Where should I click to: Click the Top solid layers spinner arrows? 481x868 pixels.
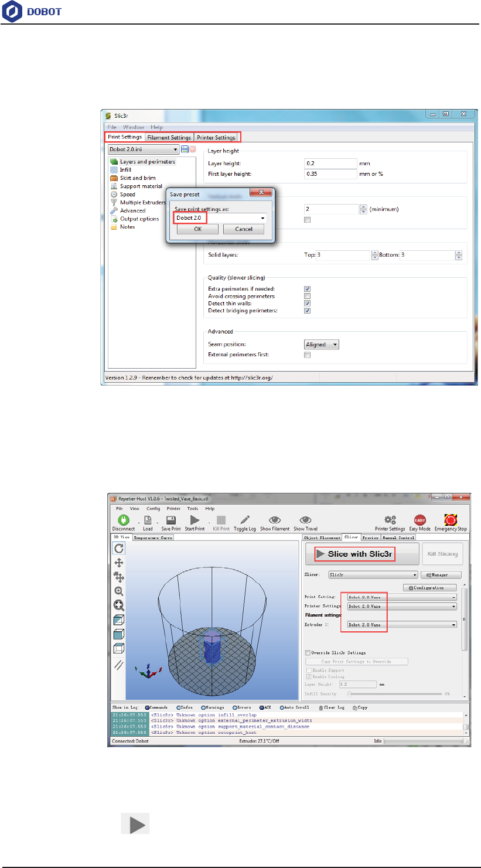375,256
